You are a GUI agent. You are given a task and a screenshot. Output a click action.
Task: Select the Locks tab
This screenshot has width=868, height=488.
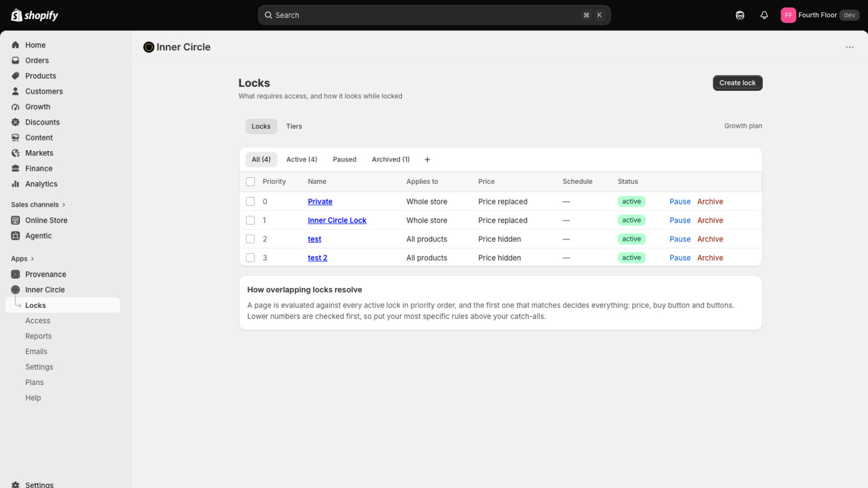tap(261, 126)
